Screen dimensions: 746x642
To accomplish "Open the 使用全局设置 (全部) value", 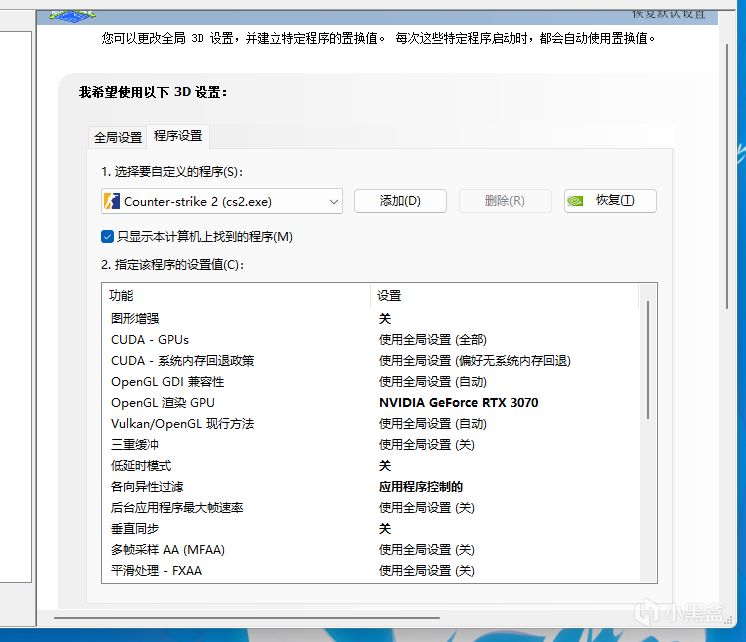I will pyautogui.click(x=432, y=340).
